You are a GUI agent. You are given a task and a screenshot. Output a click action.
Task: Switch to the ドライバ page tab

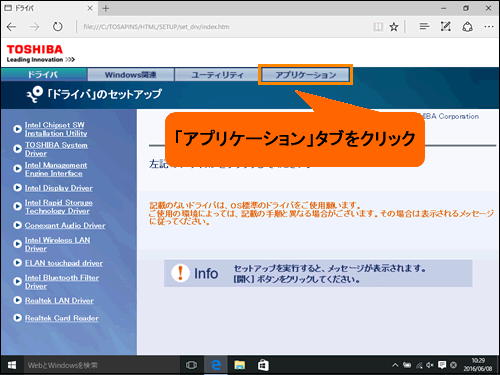point(44,74)
